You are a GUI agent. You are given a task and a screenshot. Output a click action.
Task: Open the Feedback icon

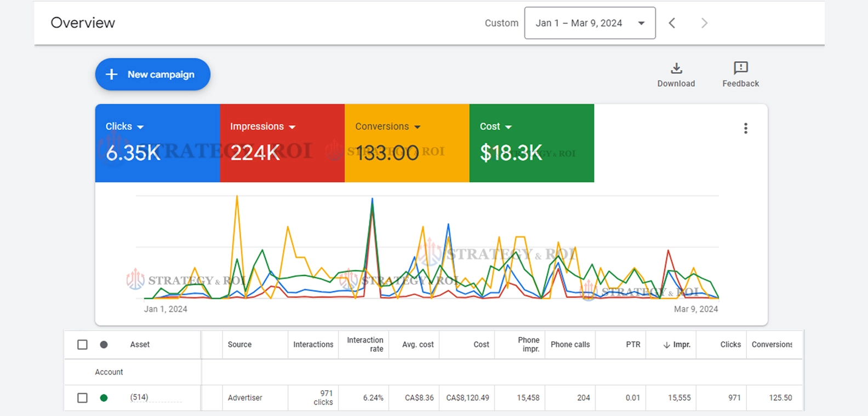point(740,68)
